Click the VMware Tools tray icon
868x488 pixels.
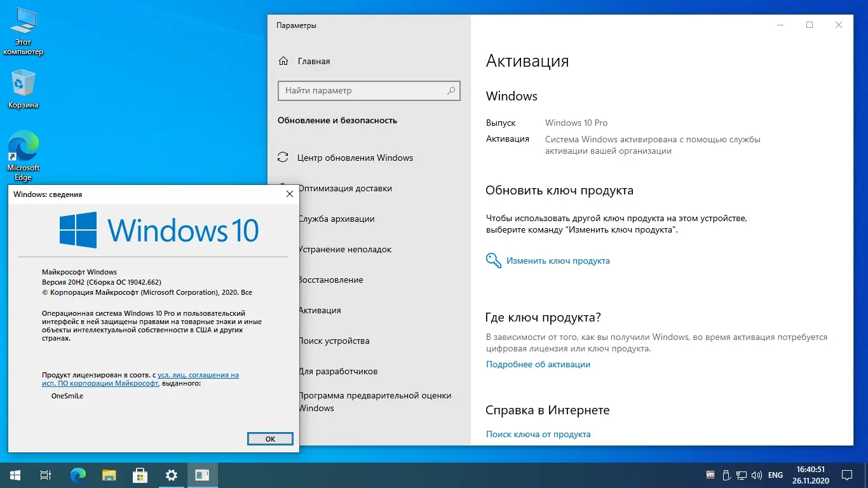(x=710, y=475)
